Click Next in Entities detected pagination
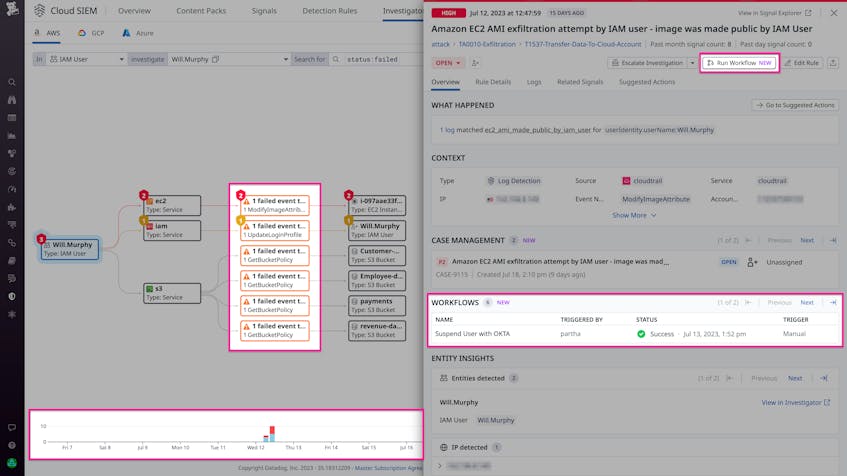 coord(795,378)
